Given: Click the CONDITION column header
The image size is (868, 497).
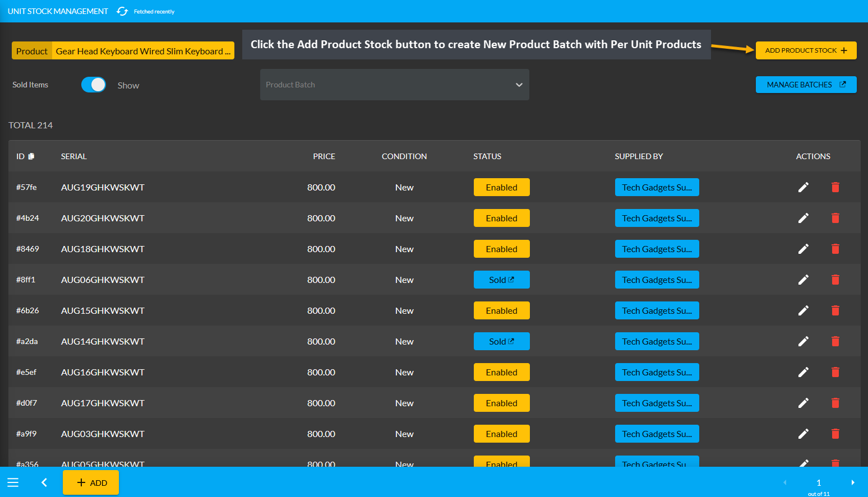Looking at the screenshot, I should click(x=404, y=156).
